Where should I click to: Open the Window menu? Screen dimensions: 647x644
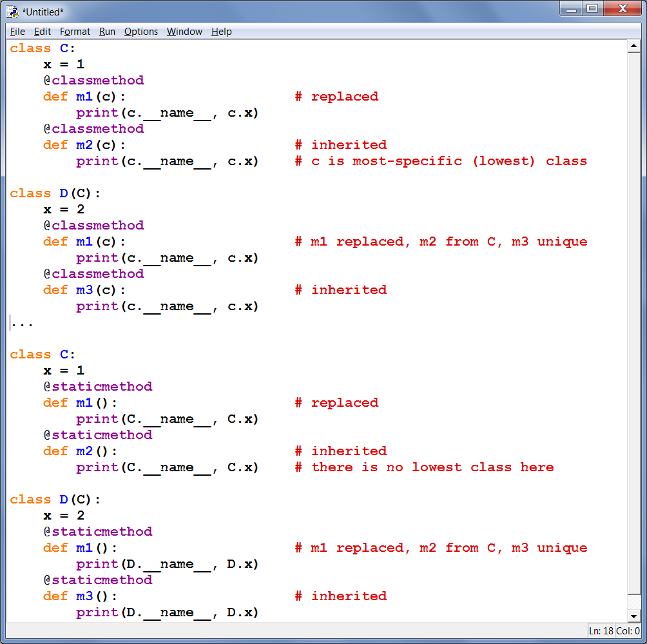point(184,32)
